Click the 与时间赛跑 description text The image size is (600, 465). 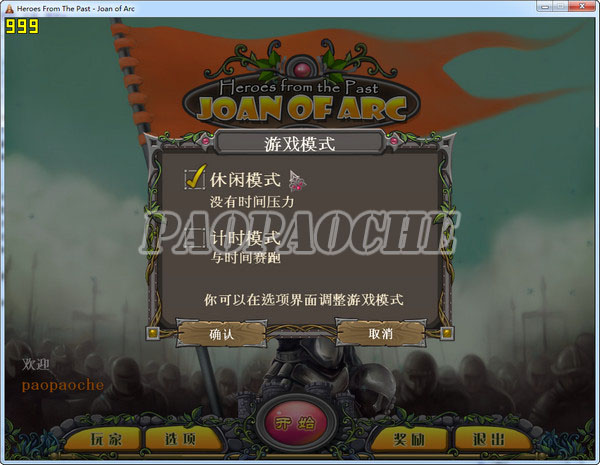click(245, 258)
